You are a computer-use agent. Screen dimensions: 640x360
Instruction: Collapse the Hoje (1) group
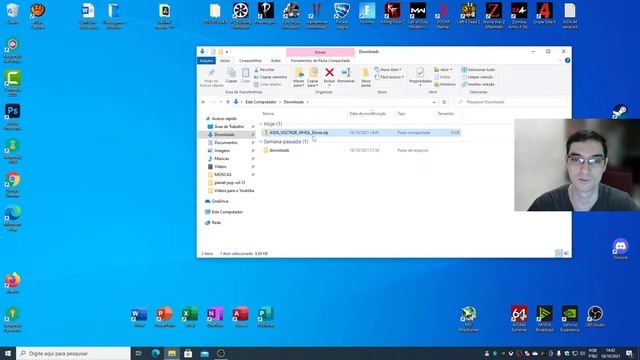click(x=261, y=124)
